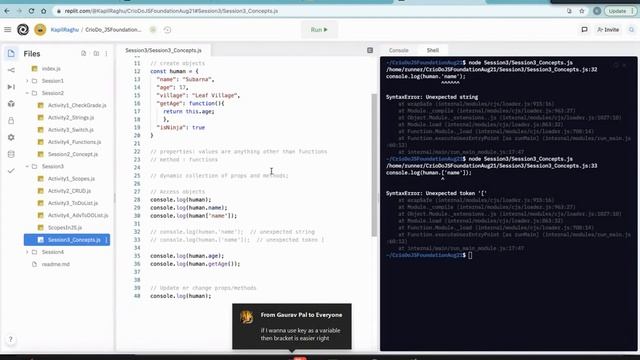Select the Session3_Concepts.js file
Screen dimensions: 640x360
(67, 240)
